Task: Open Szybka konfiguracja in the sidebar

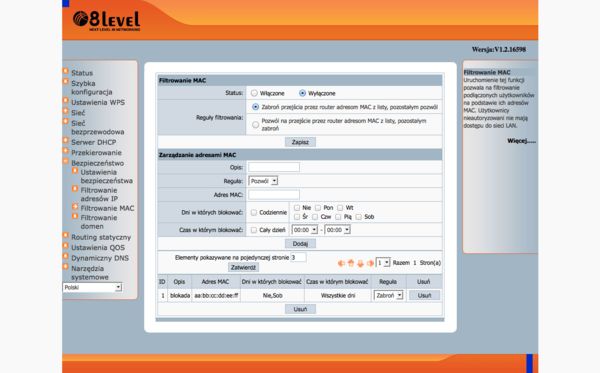Action: pos(92,88)
